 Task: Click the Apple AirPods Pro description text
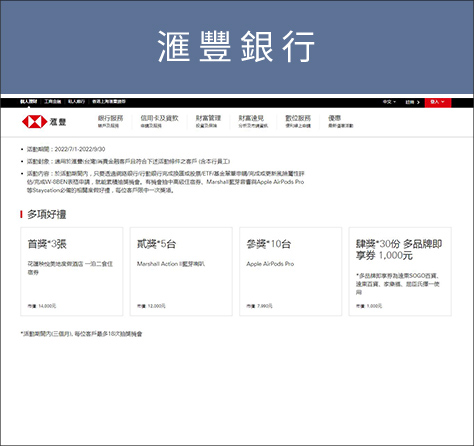(270, 264)
